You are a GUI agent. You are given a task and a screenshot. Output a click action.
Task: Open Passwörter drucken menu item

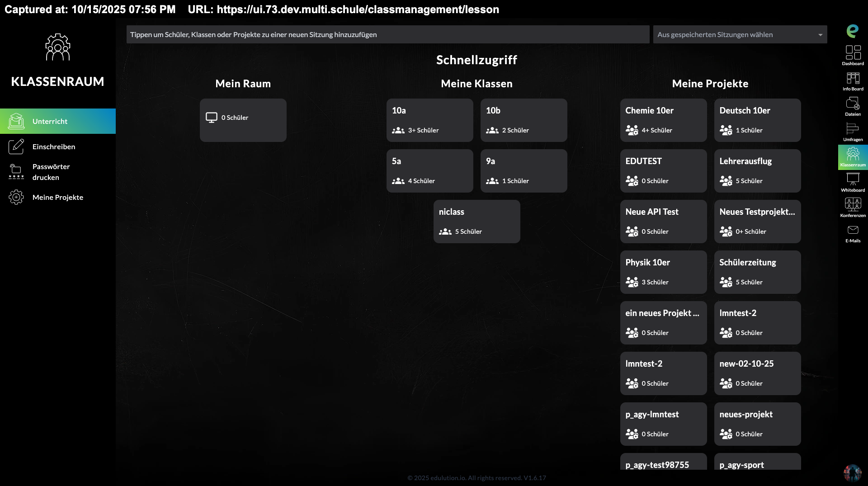coord(51,172)
